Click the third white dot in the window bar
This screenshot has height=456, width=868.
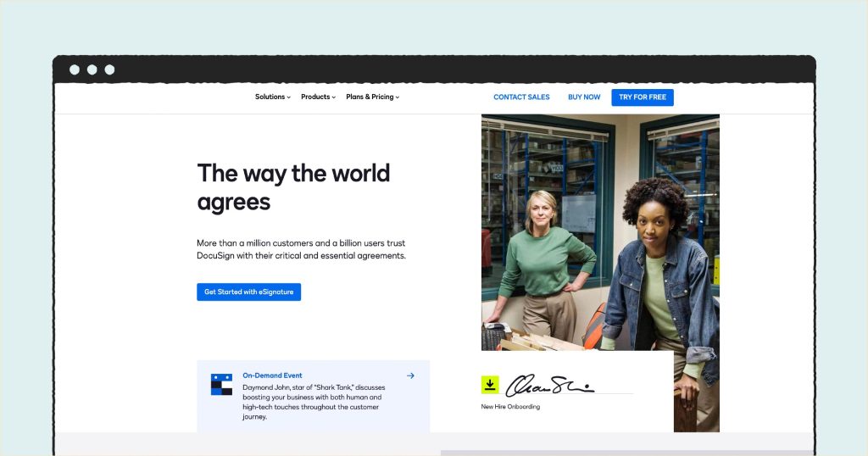coord(109,70)
